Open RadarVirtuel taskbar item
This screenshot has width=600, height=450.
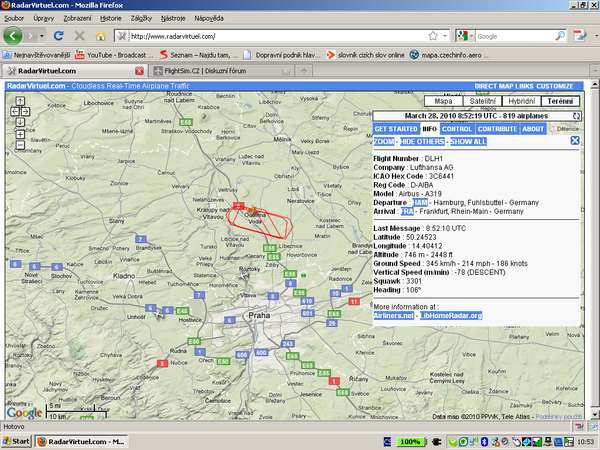click(x=82, y=442)
